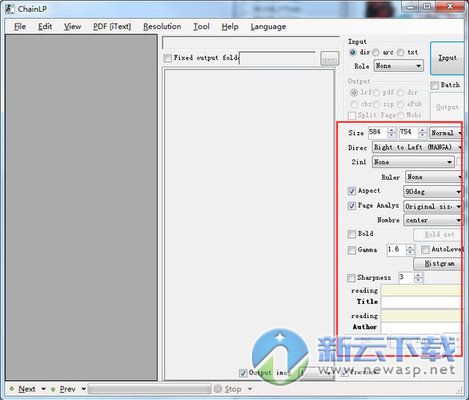Enable the Sharpness checkbox
The image size is (469, 400).
351,278
